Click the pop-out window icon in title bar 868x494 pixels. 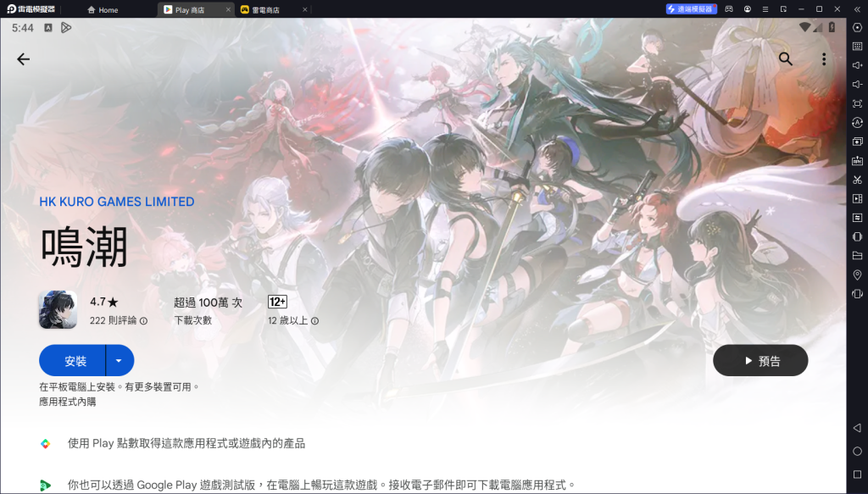coord(783,9)
